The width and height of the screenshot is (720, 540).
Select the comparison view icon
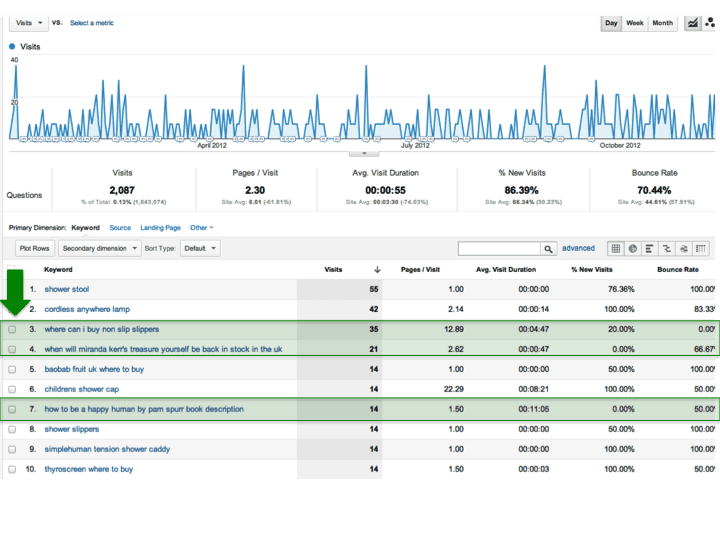pyautogui.click(x=667, y=248)
